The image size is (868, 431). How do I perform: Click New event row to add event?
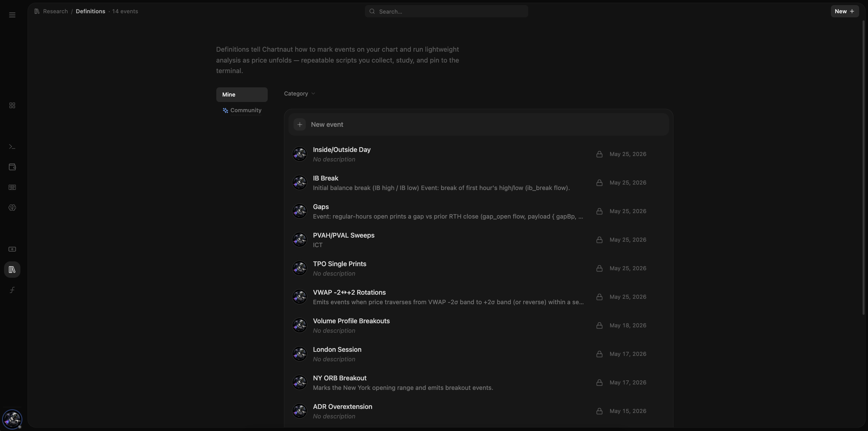(x=479, y=124)
